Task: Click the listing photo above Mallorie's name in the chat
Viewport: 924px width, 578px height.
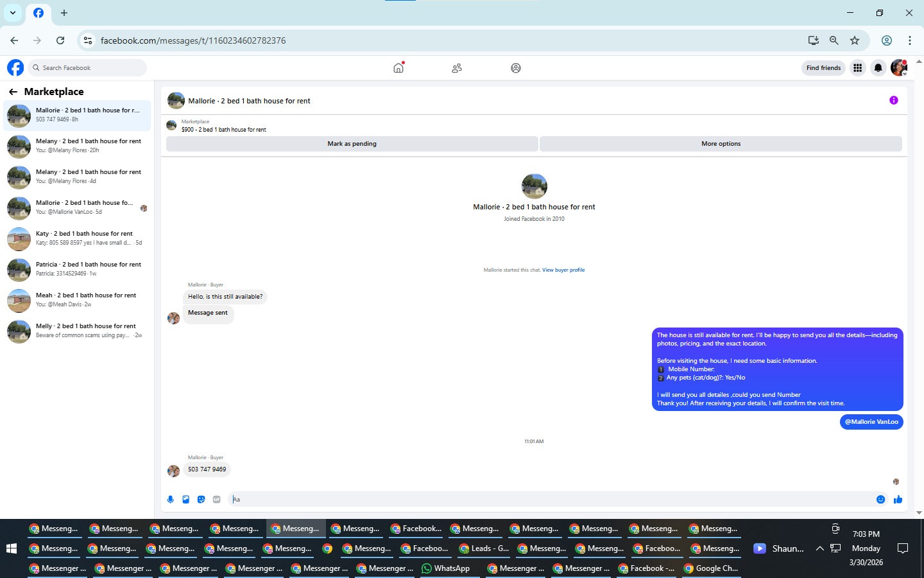Action: (x=534, y=186)
